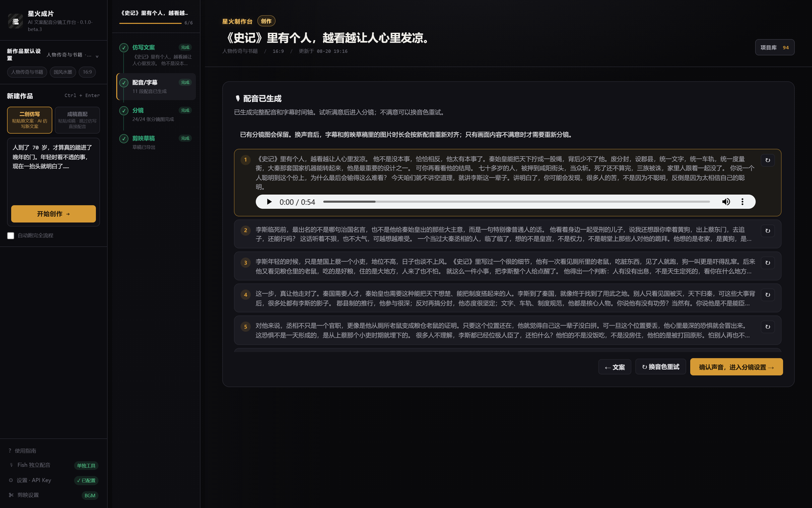Select the 16:9 aspect ratio tag
This screenshot has height=508, width=812.
tap(87, 72)
